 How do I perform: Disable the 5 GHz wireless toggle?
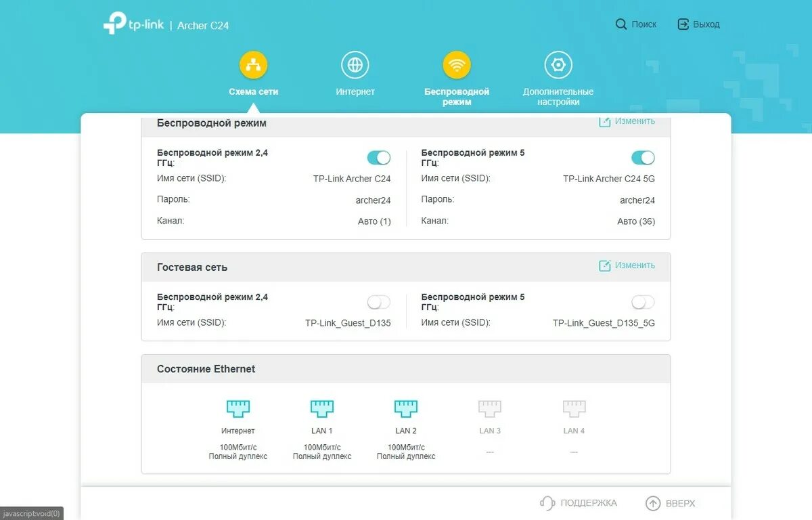pos(643,158)
